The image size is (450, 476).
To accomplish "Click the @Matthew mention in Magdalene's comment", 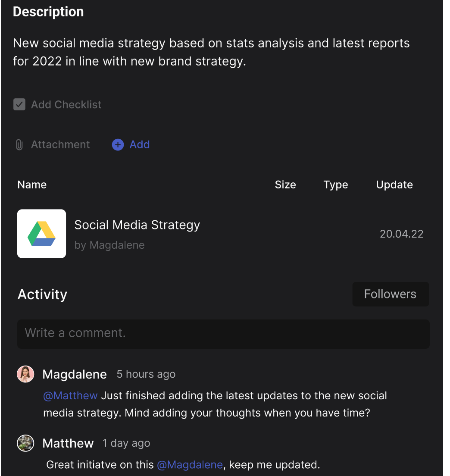I will tap(71, 396).
